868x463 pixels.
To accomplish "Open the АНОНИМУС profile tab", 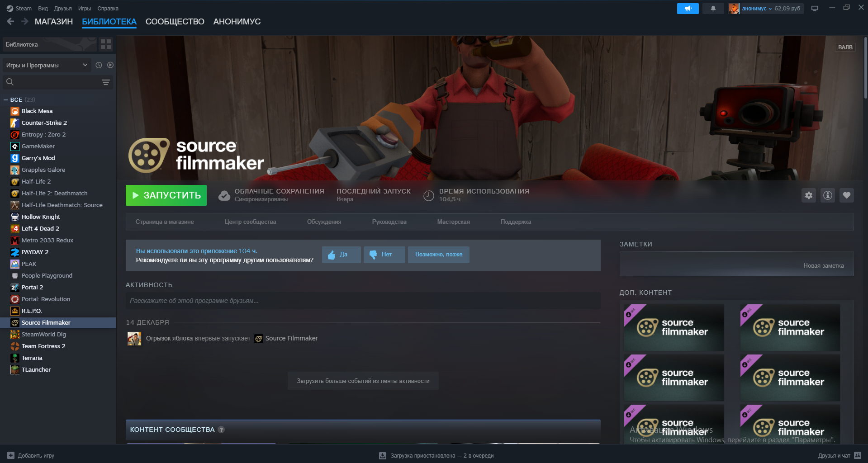I will point(237,22).
